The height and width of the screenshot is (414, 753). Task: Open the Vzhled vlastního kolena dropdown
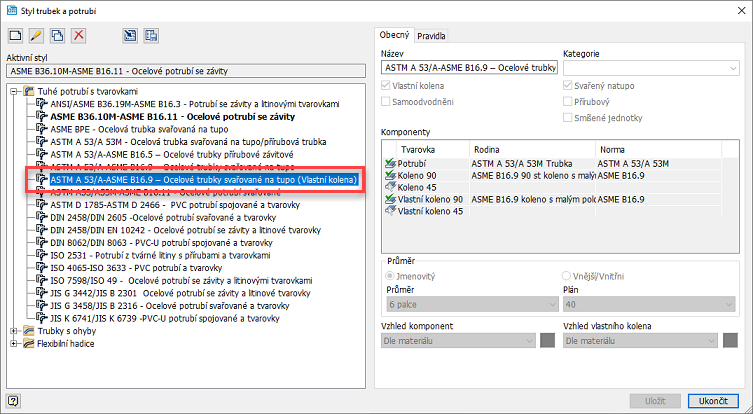(x=640, y=341)
